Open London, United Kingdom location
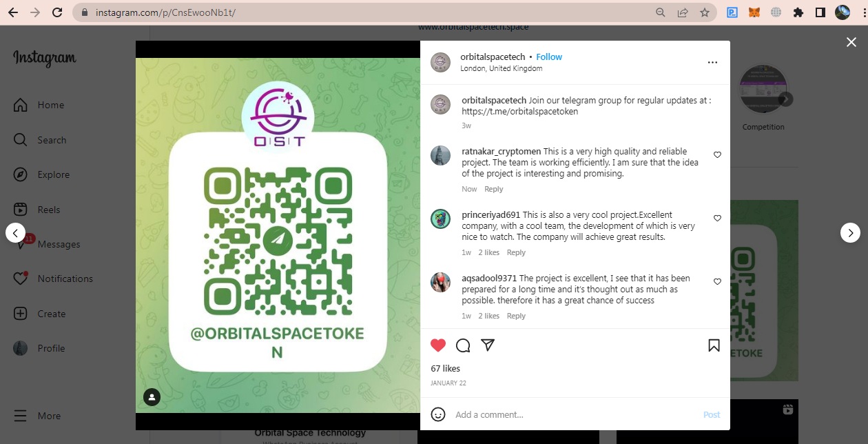Image resolution: width=868 pixels, height=444 pixels. click(x=502, y=68)
